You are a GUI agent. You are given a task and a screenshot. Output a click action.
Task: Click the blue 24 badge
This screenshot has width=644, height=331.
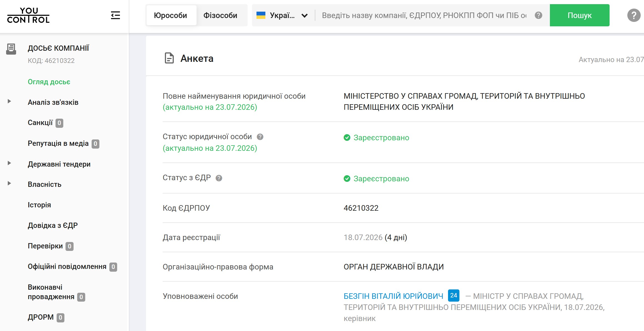pos(454,296)
